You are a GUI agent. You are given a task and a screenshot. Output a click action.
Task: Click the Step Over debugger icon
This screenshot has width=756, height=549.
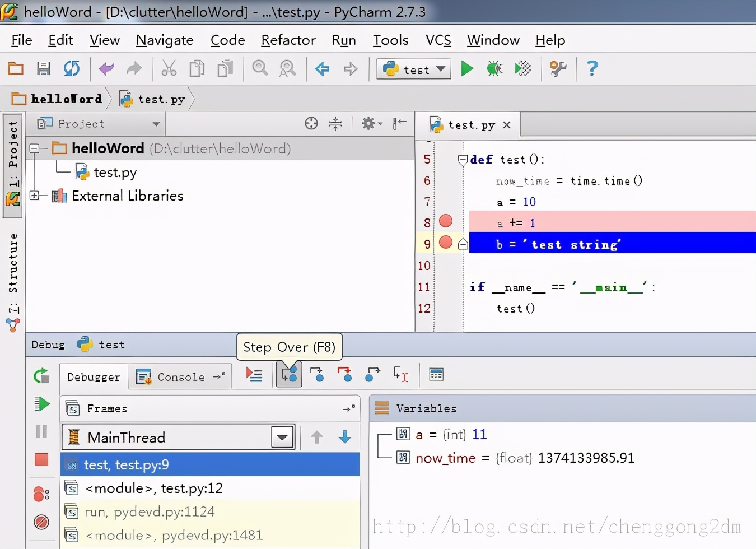(289, 374)
